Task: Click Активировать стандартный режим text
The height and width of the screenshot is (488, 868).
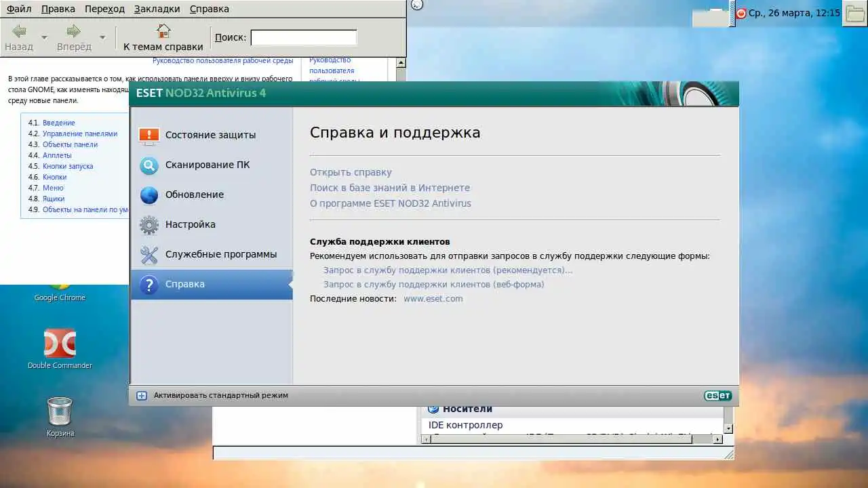Action: pos(221,395)
